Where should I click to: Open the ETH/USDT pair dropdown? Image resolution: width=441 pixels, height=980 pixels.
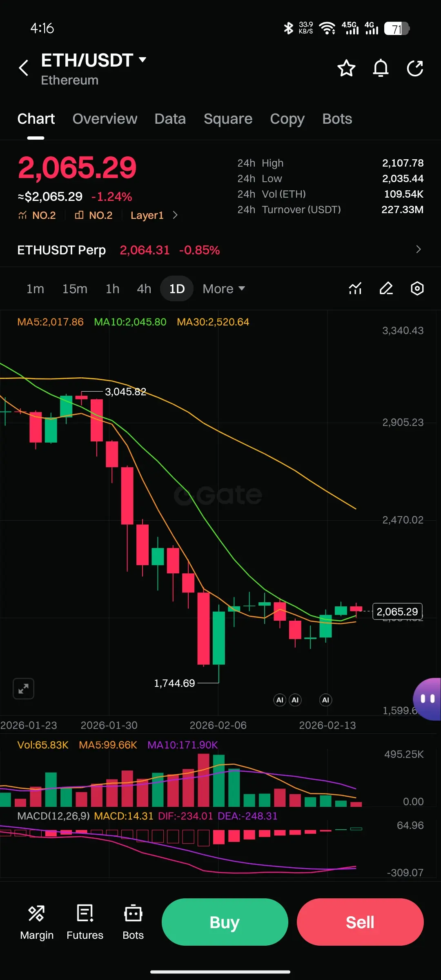pyautogui.click(x=94, y=60)
